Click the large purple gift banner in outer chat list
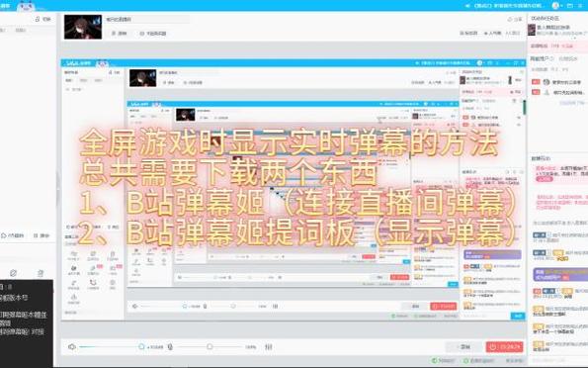The image size is (588, 368). [560, 274]
